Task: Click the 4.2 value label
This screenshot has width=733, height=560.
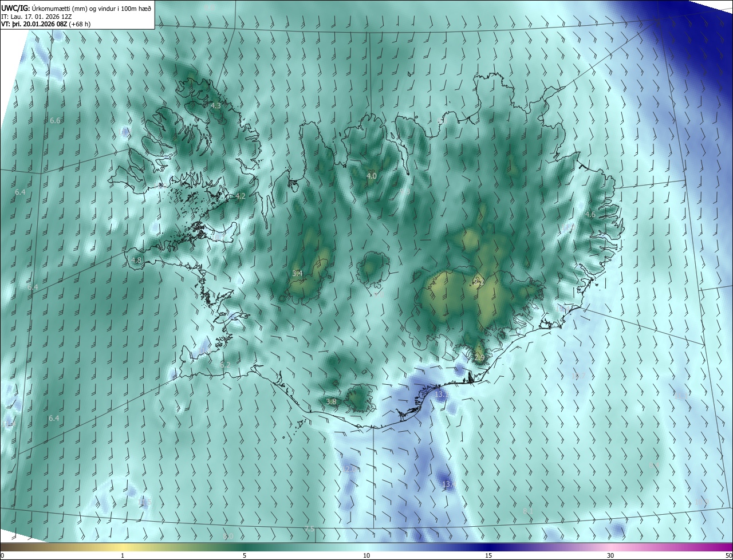Action: pyautogui.click(x=240, y=196)
